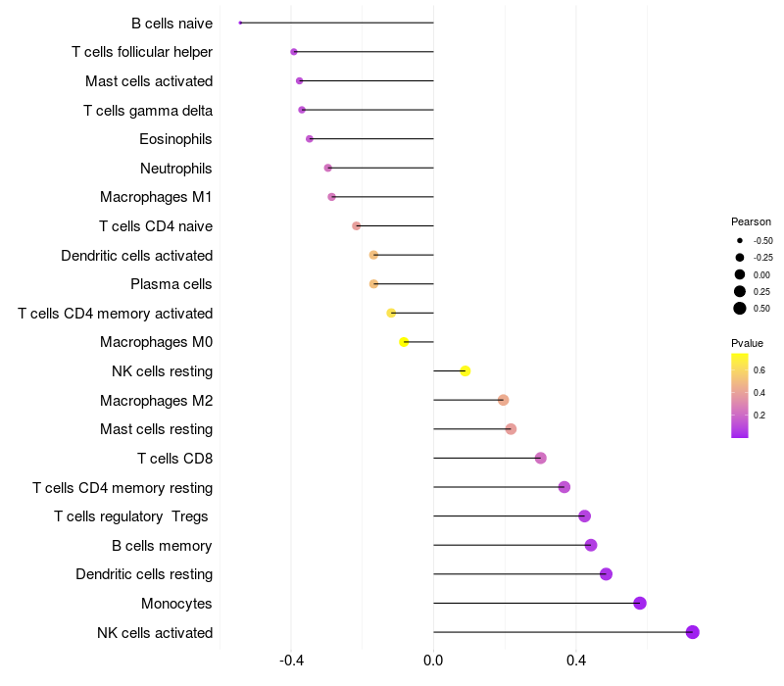Select the Dendritic cells resting data point
This screenshot has height=686, width=784.
click(606, 574)
